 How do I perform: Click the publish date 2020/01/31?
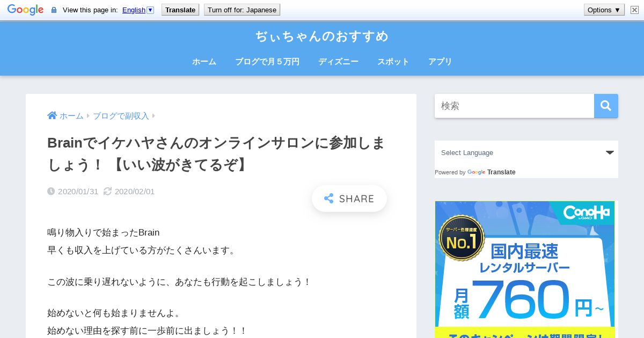coord(78,192)
